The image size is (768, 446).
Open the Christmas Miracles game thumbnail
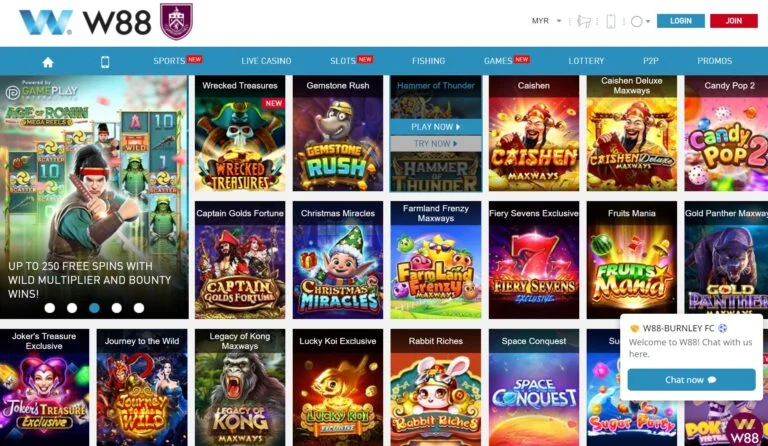coord(338,260)
